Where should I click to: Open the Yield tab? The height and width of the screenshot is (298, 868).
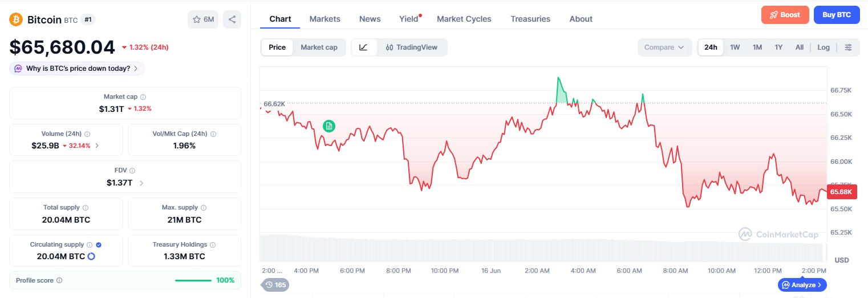[x=409, y=19]
